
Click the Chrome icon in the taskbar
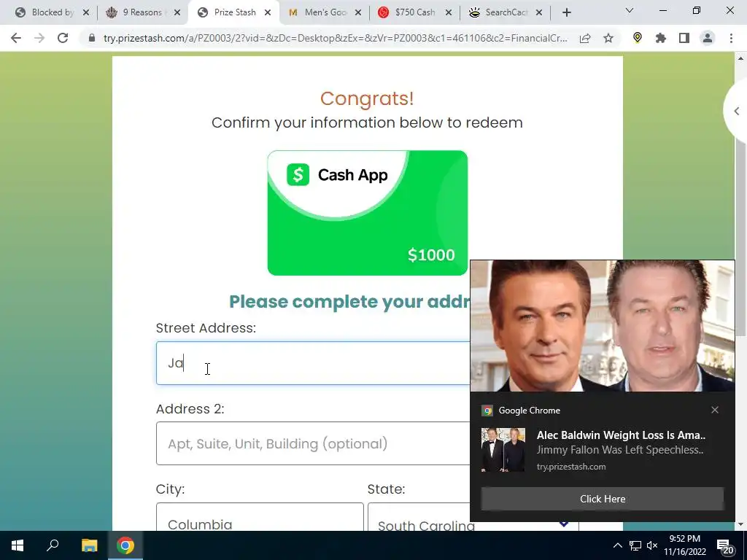click(x=125, y=545)
